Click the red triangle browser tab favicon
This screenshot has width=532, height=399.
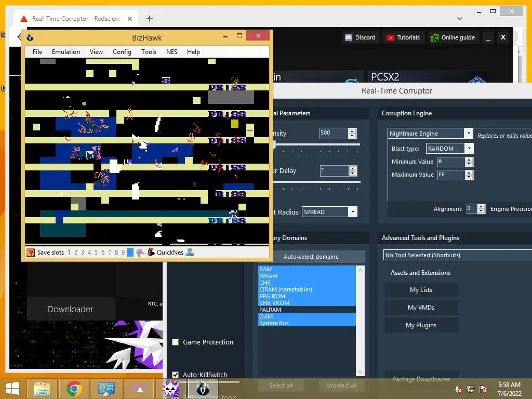coord(24,19)
